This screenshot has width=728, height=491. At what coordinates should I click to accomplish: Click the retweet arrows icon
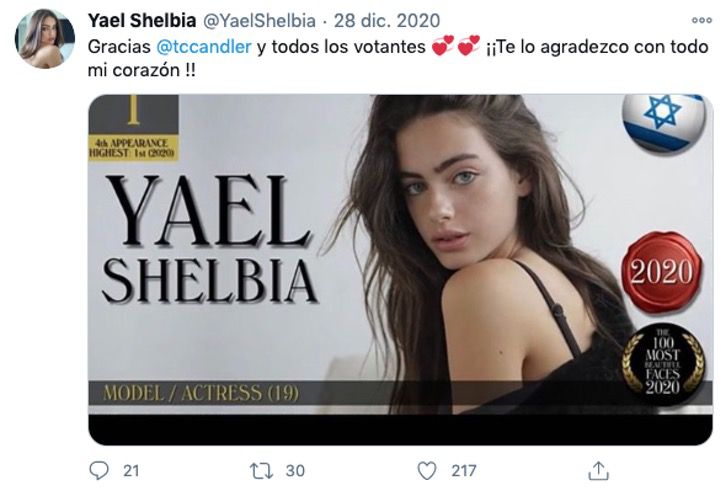click(x=261, y=471)
